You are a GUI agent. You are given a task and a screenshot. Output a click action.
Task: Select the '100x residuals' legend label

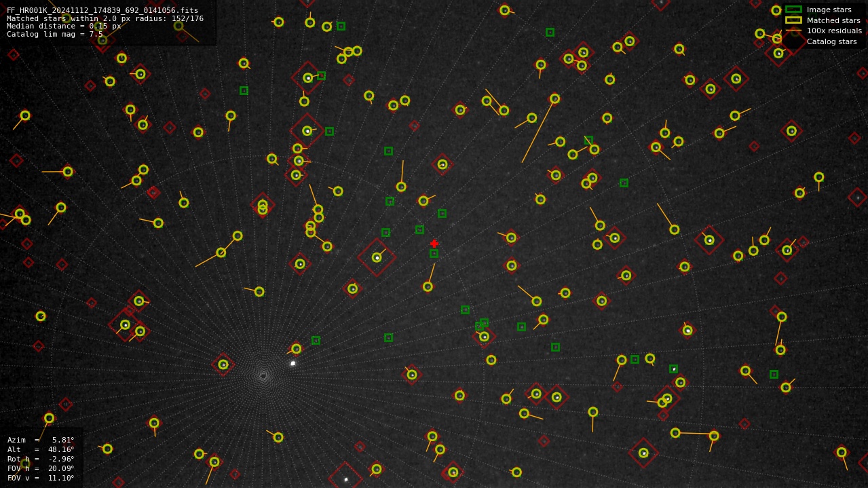click(834, 31)
